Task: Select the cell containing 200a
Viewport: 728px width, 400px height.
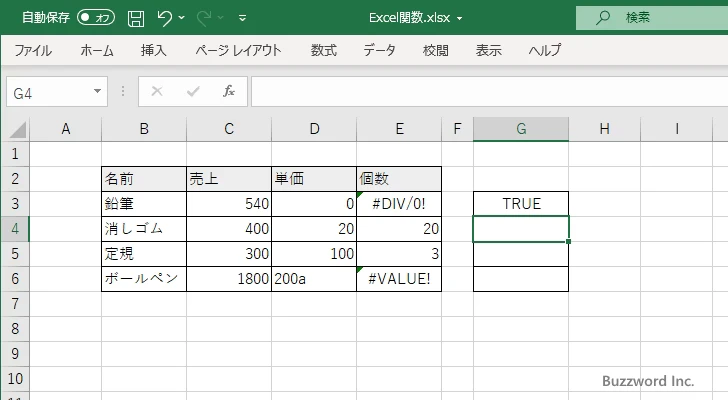Action: click(x=314, y=279)
